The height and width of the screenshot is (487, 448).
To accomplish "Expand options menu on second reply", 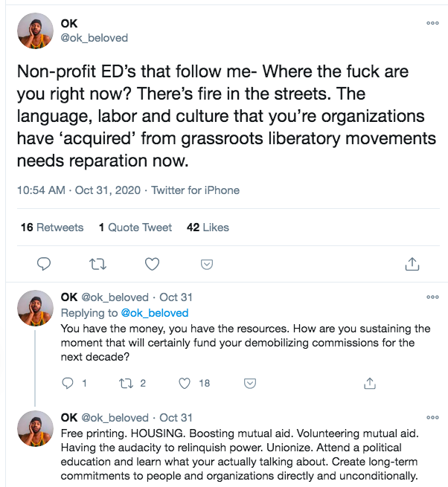I will (x=432, y=417).
